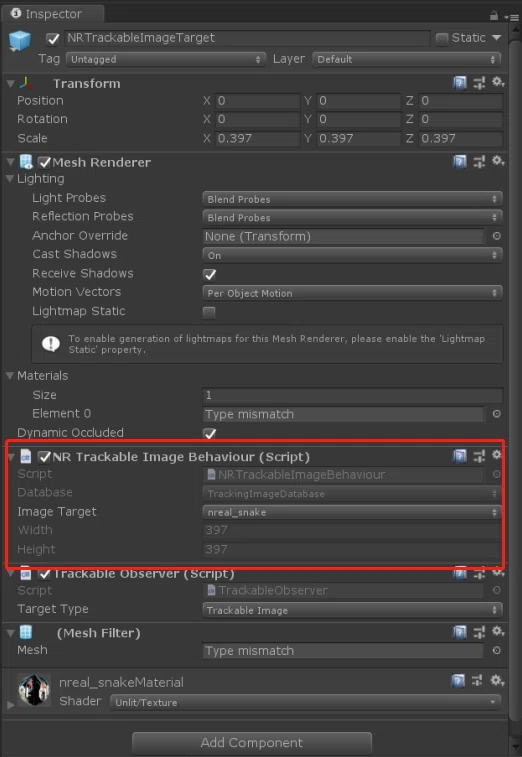This screenshot has height=757, width=522.
Task: Open nreal_snakeMaterial preset sliders icon
Action: click(x=478, y=681)
